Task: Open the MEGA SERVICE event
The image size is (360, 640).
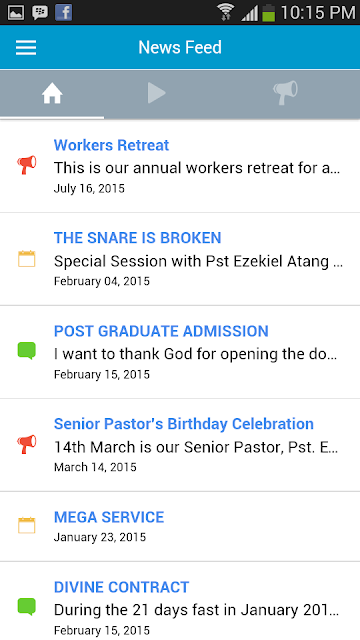Action: pyautogui.click(x=109, y=517)
